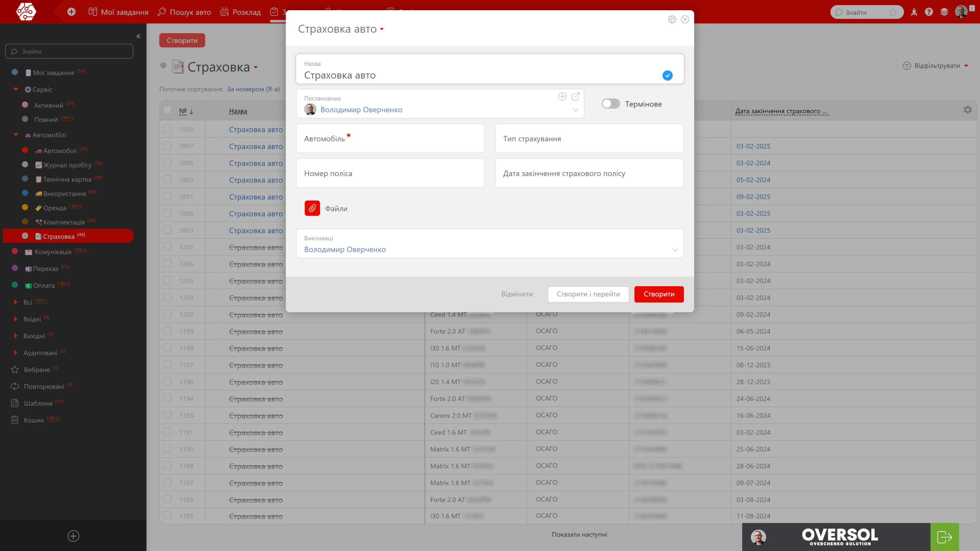Close the Страховка авто dialog

[685, 19]
